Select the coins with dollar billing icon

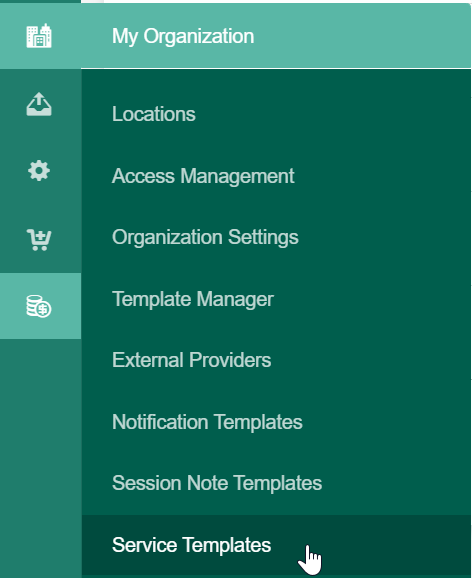pyautogui.click(x=39, y=306)
